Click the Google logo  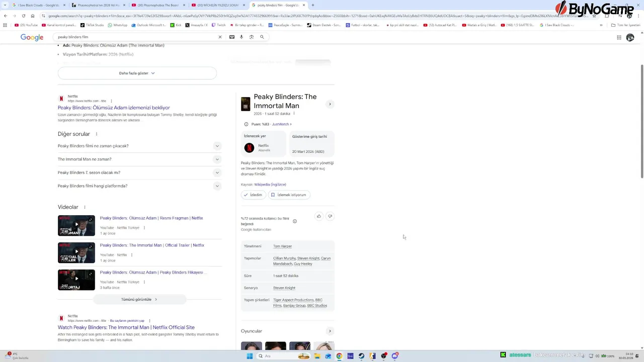click(32, 37)
